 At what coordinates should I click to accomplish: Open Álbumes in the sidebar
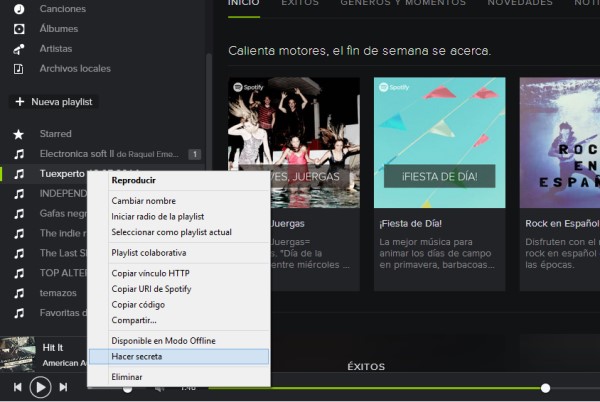tap(59, 29)
